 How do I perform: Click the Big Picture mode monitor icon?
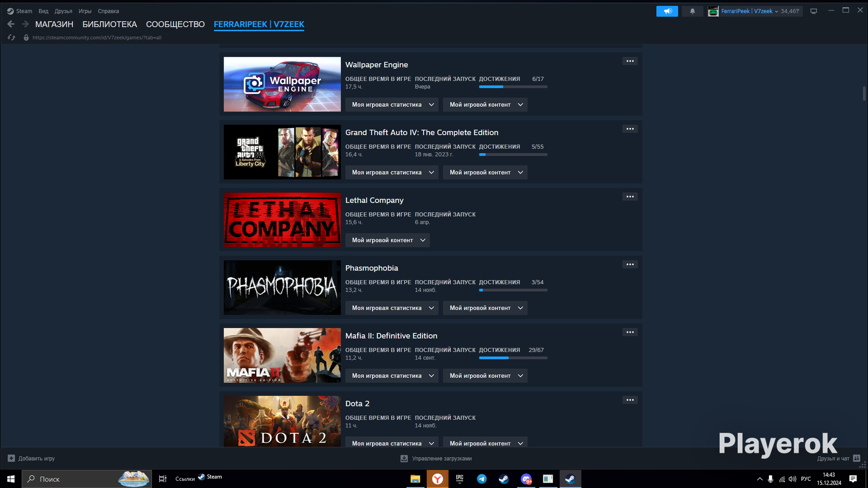[813, 11]
